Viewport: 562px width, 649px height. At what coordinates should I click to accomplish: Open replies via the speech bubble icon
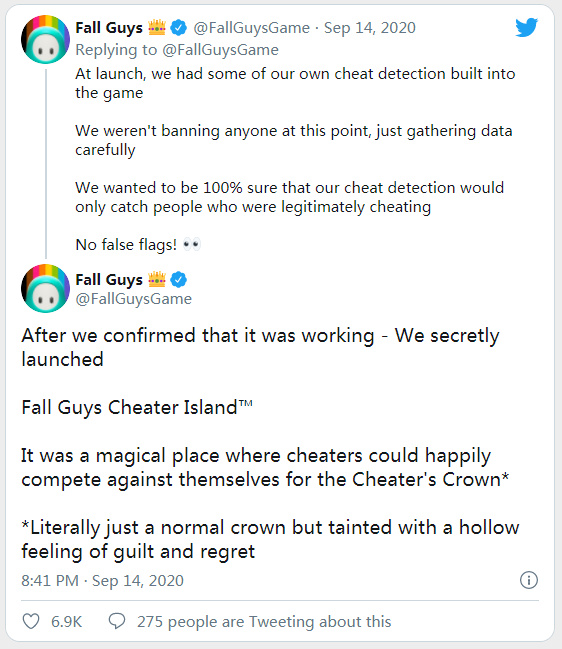pos(117,621)
